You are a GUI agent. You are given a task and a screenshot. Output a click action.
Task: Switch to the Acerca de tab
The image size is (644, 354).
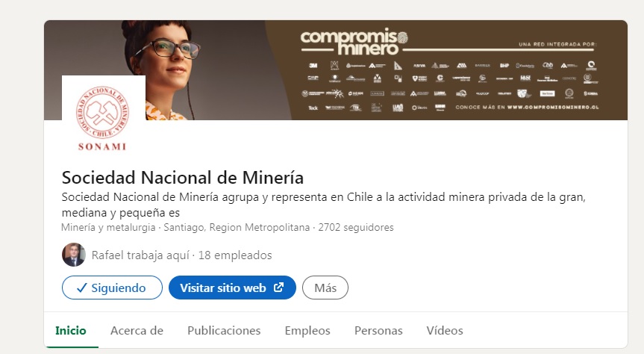pos(137,331)
